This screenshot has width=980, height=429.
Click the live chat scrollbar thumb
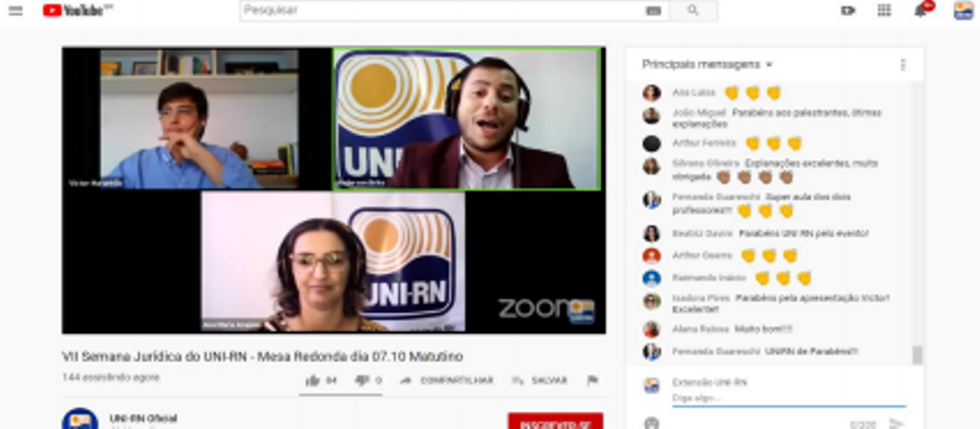pyautogui.click(x=917, y=354)
